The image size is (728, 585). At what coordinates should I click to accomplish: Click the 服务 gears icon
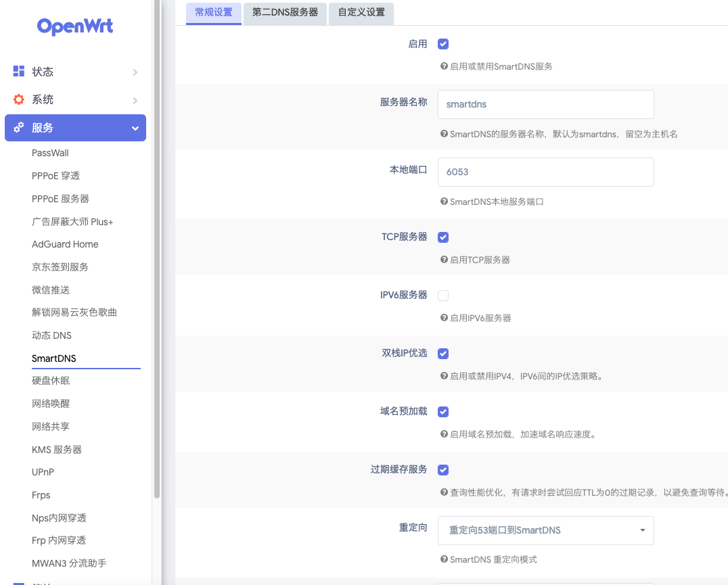(18, 128)
